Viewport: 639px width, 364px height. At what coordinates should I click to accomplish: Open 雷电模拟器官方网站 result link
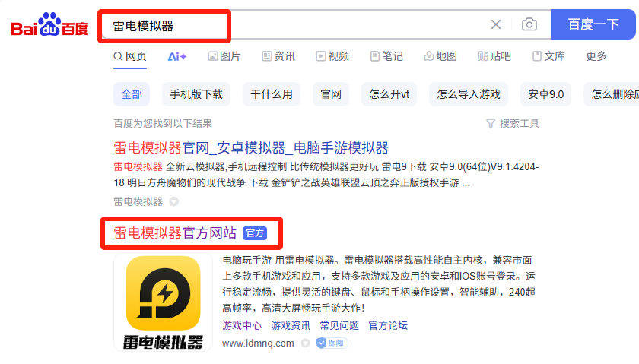click(x=175, y=233)
